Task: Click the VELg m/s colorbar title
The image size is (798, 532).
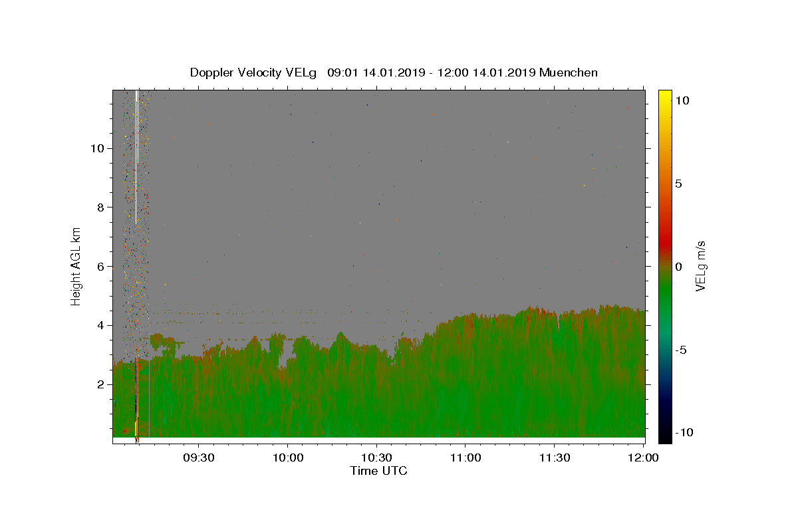Action: click(x=700, y=266)
